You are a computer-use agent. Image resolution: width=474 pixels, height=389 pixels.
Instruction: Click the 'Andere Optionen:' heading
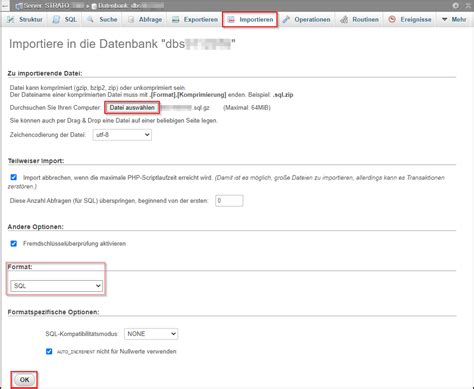36,227
